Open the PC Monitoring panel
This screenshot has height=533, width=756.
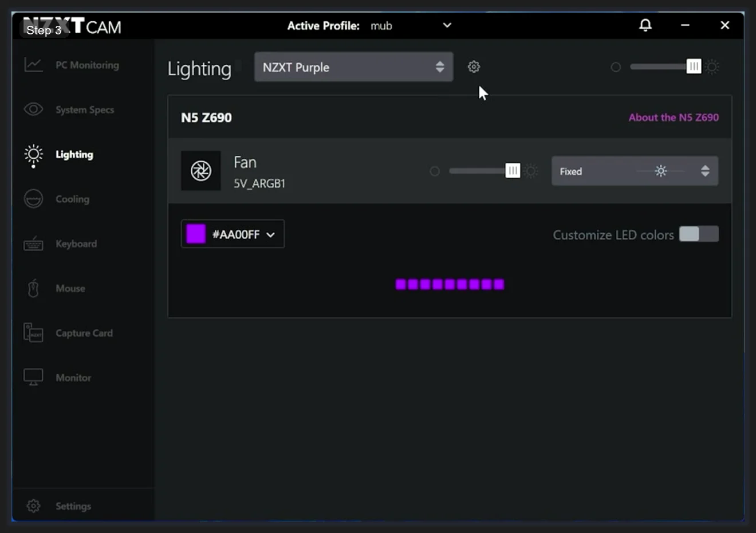click(x=72, y=65)
